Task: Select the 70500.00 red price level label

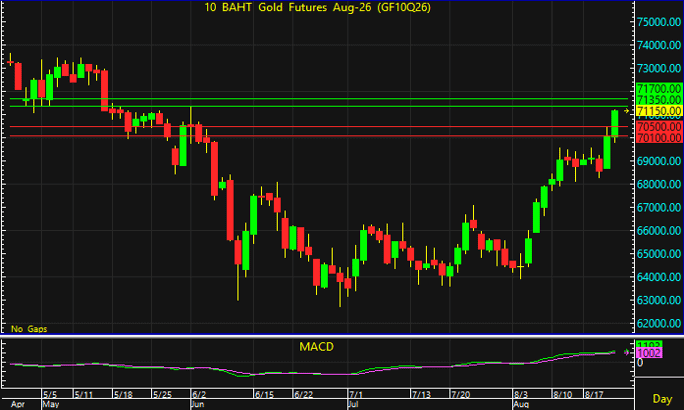Action: (659, 126)
